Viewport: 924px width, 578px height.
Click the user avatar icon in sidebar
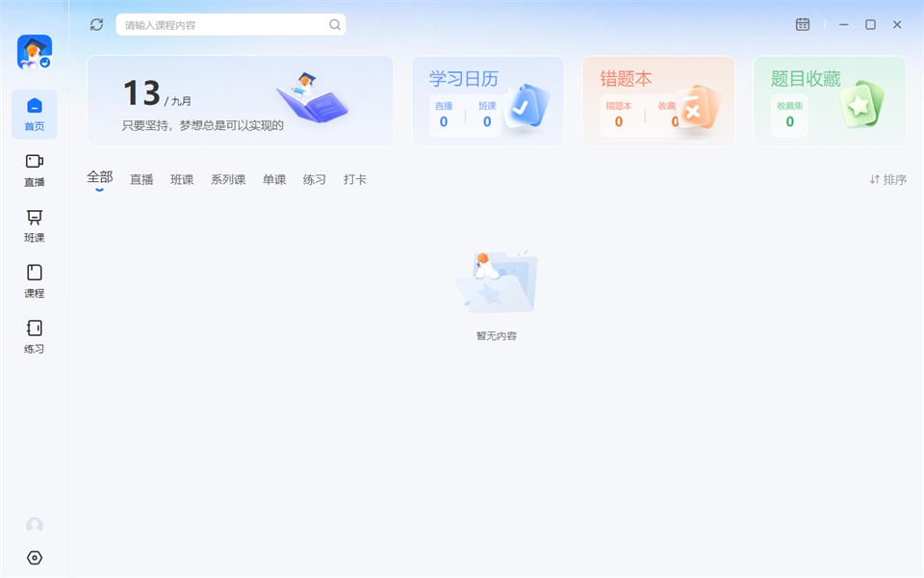pos(35,526)
